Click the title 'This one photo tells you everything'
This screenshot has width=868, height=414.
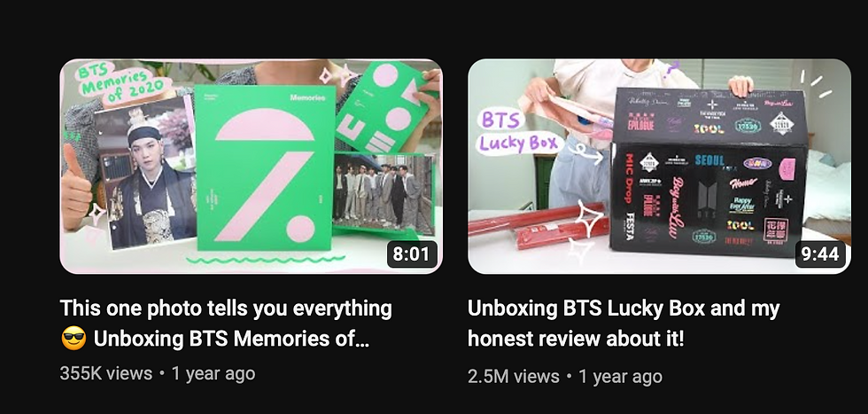pyautogui.click(x=226, y=309)
